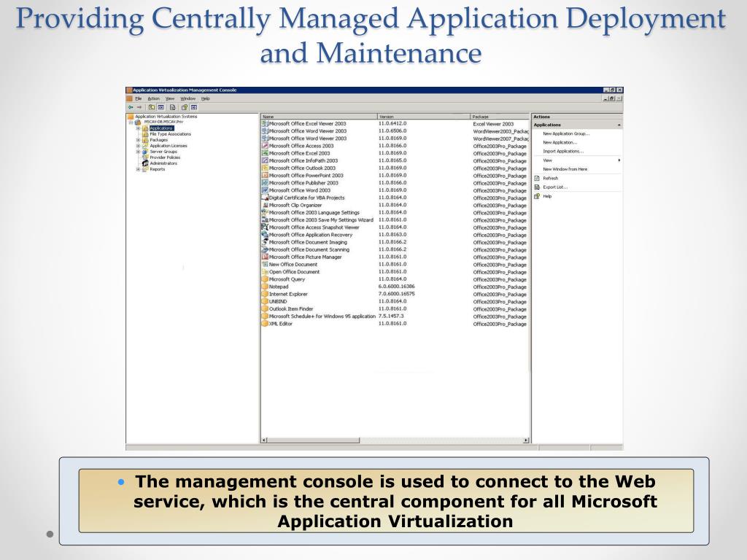The width and height of the screenshot is (747, 560).
Task: Select Microsoft Schedule+ for Windows 95 application row
Action: click(x=395, y=316)
